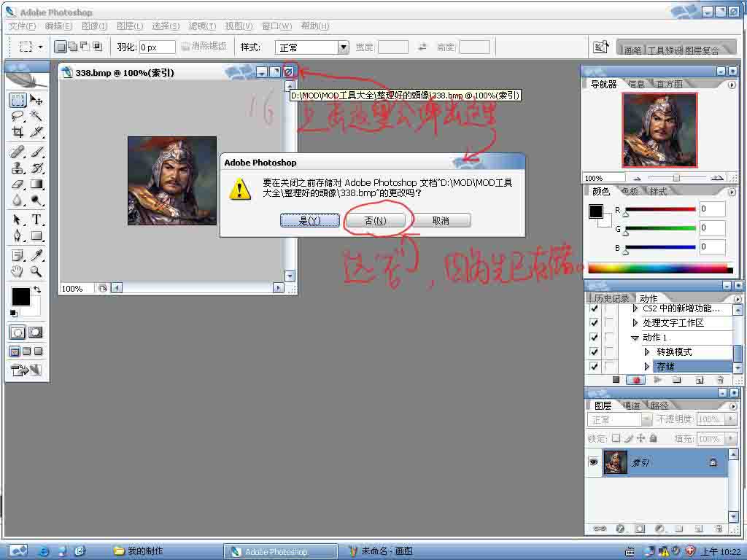Image resolution: width=747 pixels, height=560 pixels.
Task: Click 是(Y) to save changes
Action: [309, 220]
